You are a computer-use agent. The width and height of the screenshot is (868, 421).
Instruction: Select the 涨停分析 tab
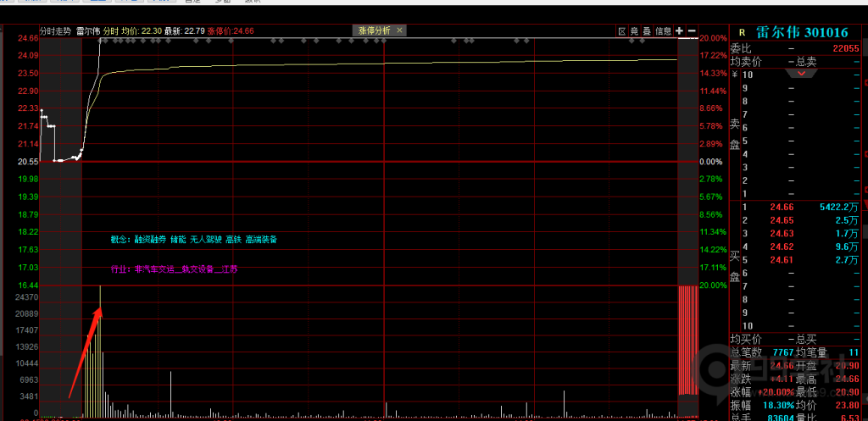375,30
